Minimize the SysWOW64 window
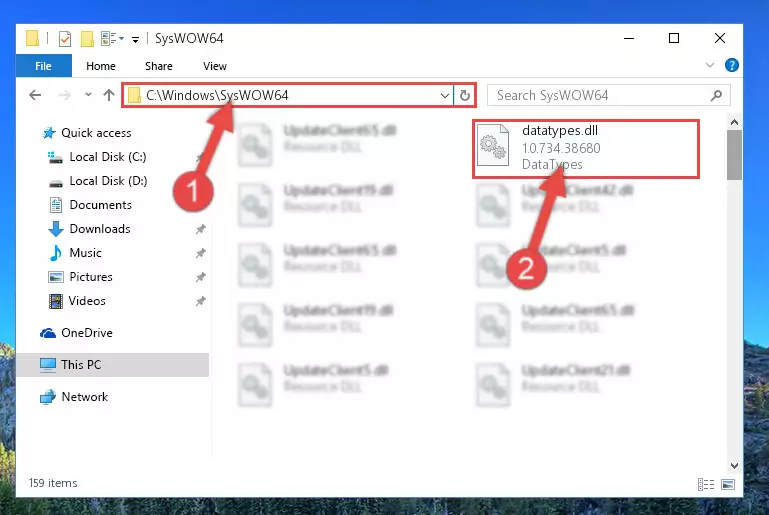769x515 pixels. (x=629, y=38)
